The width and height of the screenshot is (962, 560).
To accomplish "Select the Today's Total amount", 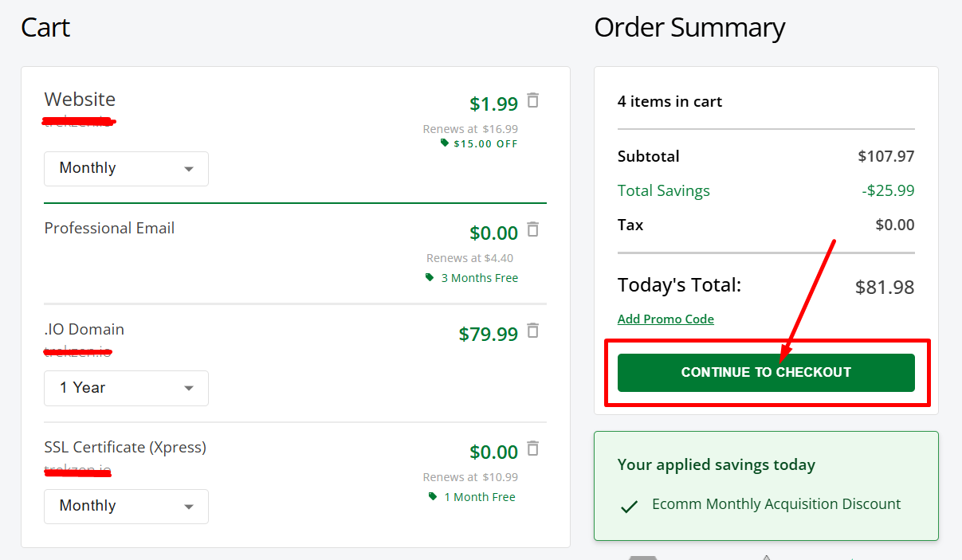I will click(885, 287).
